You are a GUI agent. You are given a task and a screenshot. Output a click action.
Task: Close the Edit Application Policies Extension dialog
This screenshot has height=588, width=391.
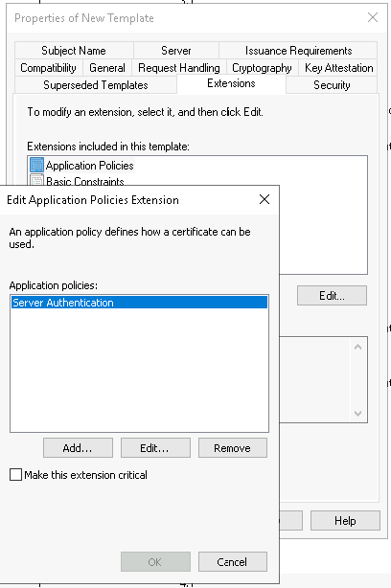coord(264,199)
